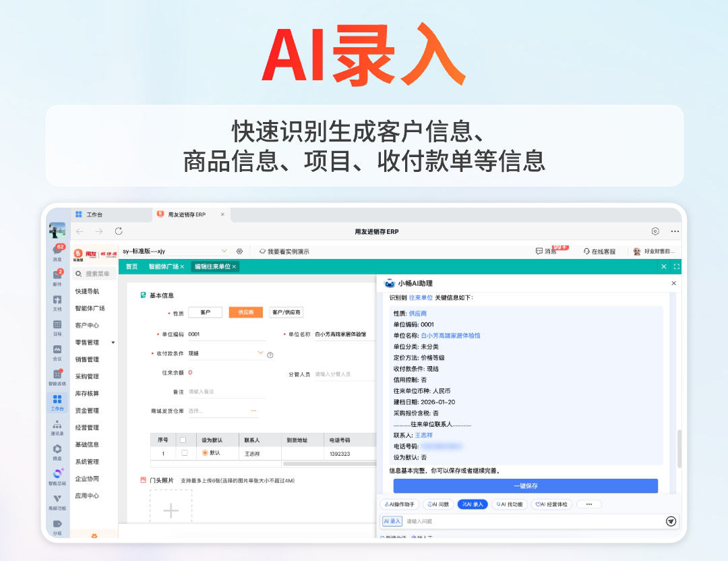
Task: Open the 微盘 cloud drive icon
Action: pyautogui.click(x=57, y=449)
